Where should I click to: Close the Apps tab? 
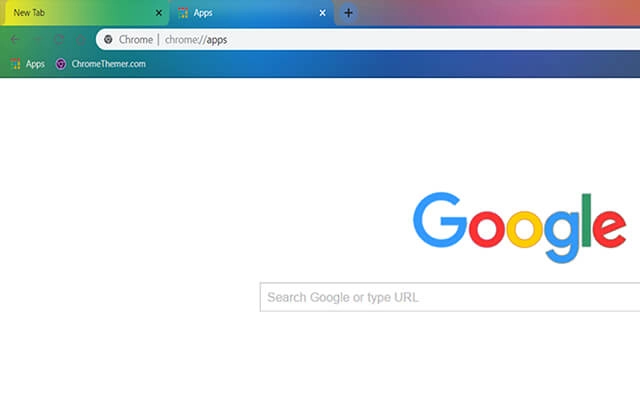coord(322,13)
